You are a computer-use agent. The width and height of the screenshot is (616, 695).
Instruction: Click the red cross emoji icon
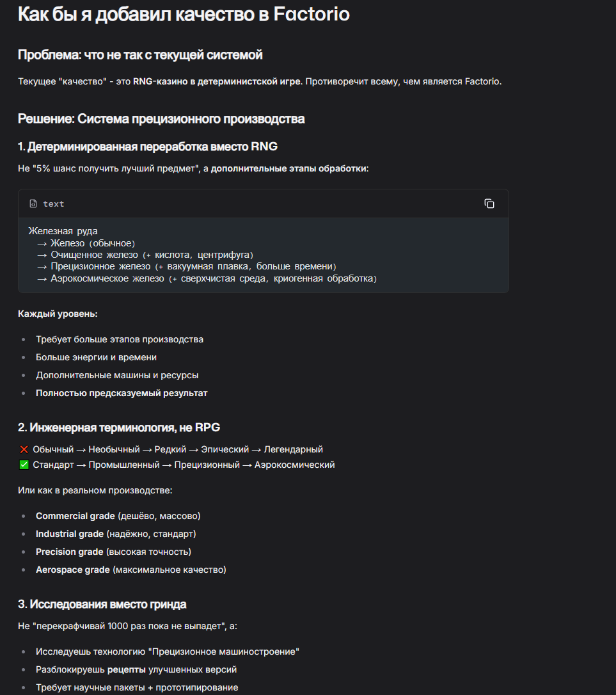click(x=24, y=449)
